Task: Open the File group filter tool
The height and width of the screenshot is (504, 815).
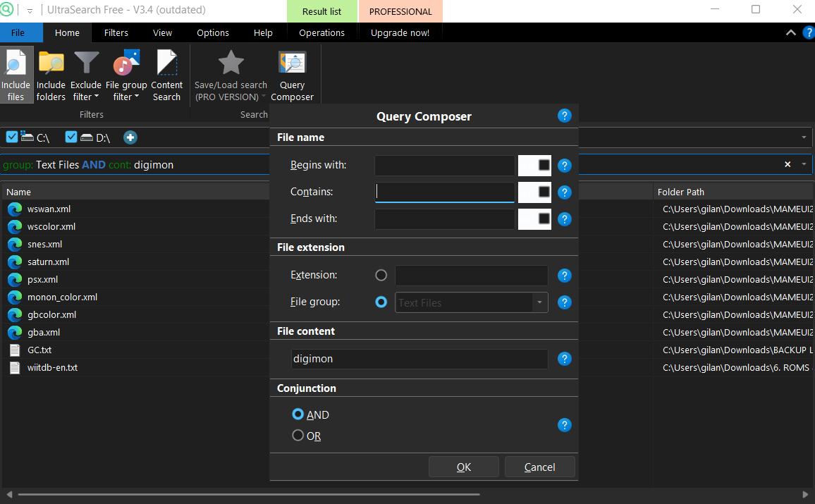Action: [x=126, y=75]
